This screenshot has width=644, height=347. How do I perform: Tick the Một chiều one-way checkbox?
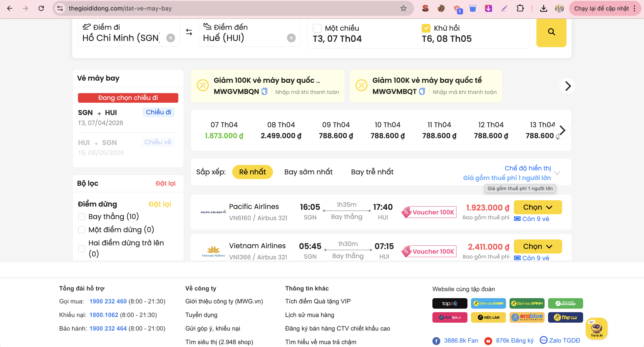coord(317,28)
